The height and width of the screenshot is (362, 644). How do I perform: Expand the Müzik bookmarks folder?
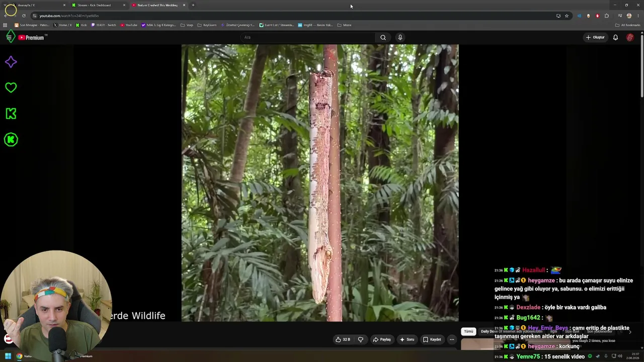point(344,25)
